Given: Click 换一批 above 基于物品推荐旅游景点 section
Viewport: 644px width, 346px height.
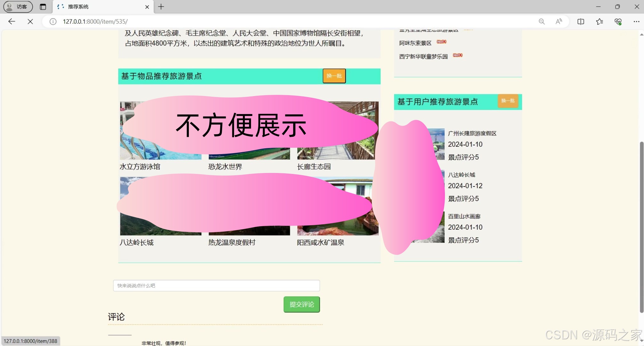Looking at the screenshot, I should (x=334, y=76).
